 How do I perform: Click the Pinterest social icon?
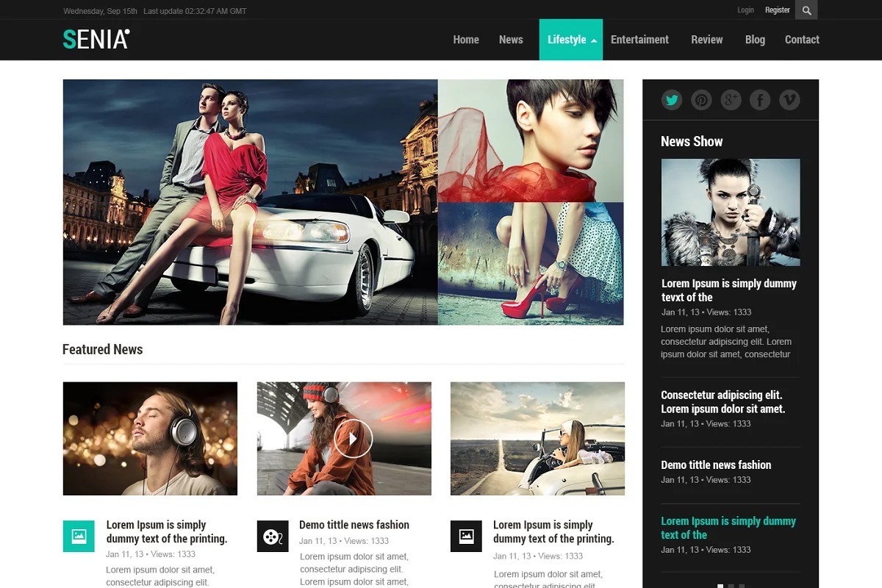click(701, 100)
